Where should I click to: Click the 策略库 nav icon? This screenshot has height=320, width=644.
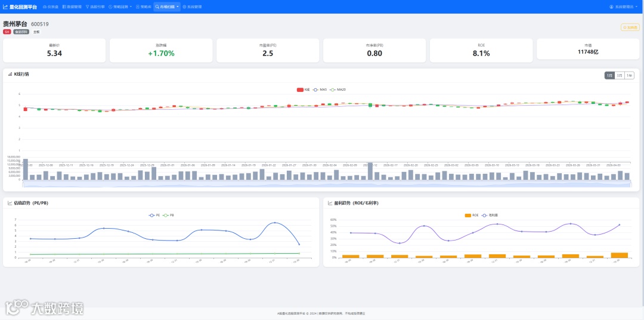click(138, 7)
